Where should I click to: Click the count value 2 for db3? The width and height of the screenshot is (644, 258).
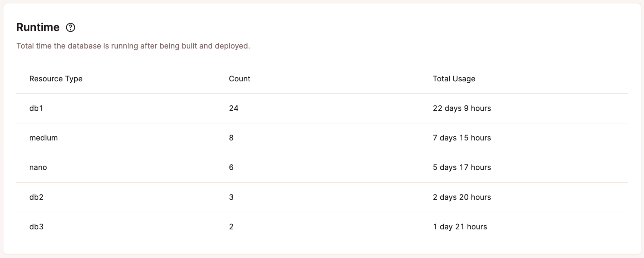231,227
